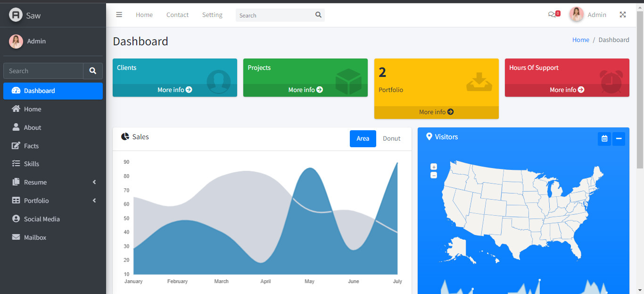This screenshot has width=644, height=294.
Task: Click More info on the Clients card
Action: point(175,90)
